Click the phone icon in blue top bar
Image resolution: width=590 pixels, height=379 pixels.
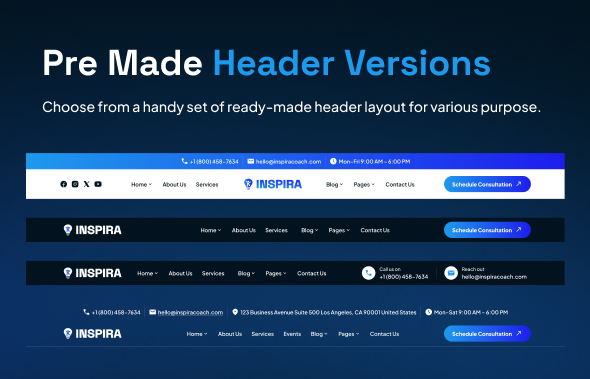(184, 161)
